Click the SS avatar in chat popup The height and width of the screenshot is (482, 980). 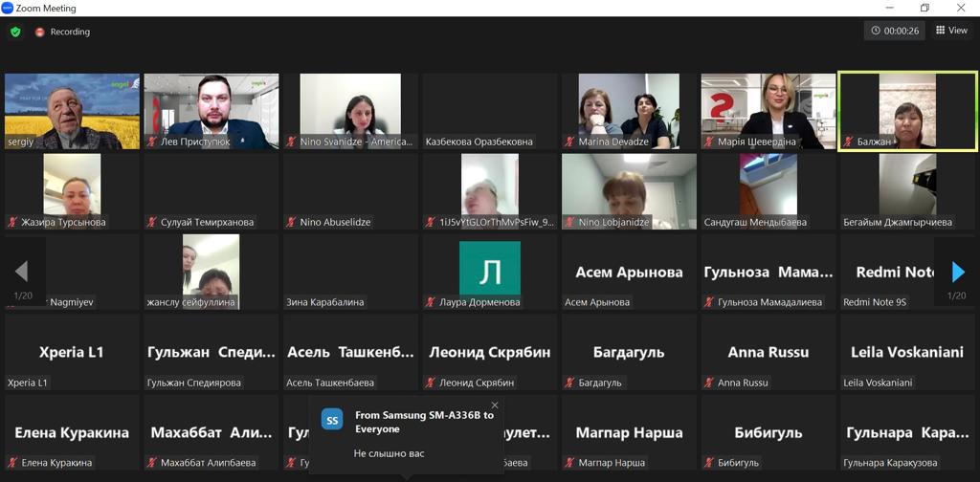pos(332,420)
